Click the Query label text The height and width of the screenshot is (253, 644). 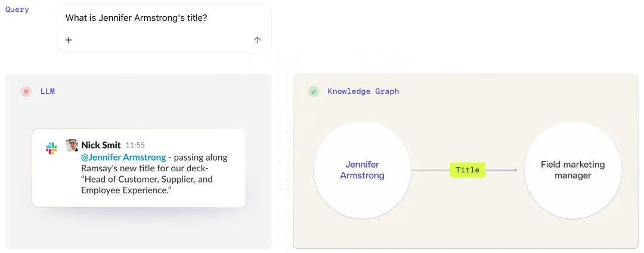point(17,10)
